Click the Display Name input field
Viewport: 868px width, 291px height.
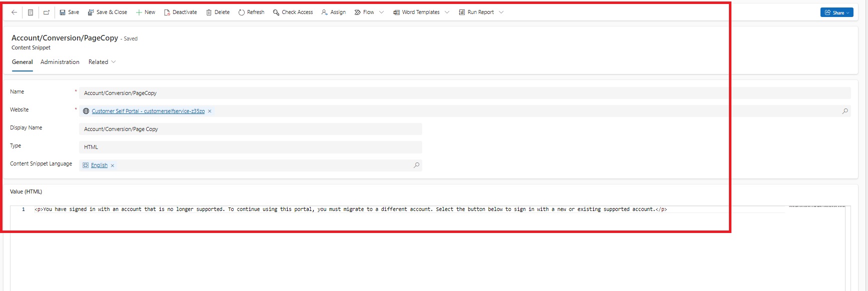[x=250, y=129]
